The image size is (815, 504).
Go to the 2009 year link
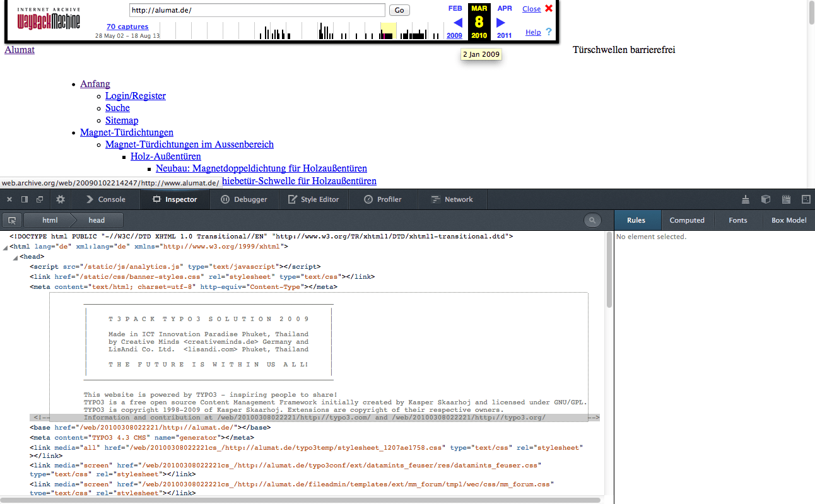454,35
